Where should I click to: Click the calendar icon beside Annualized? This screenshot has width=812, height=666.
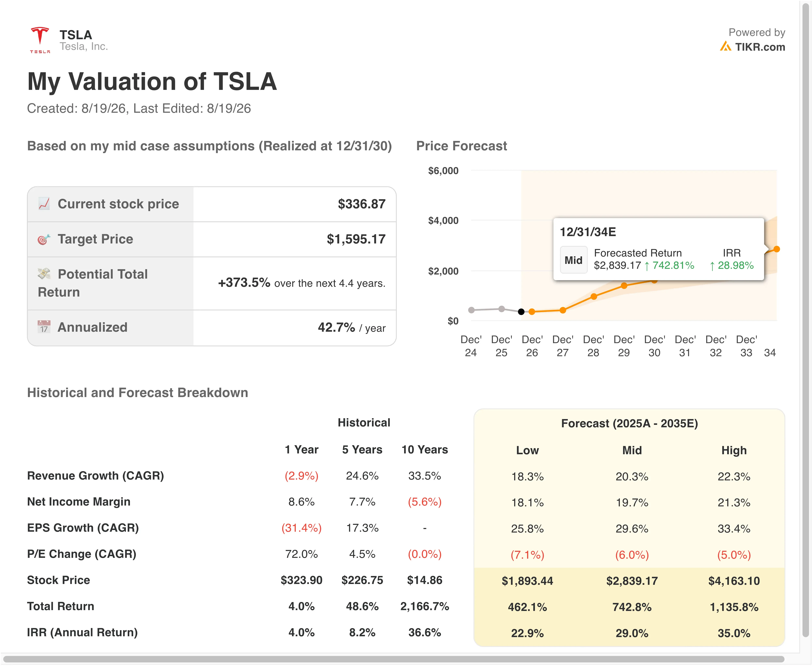[x=44, y=327]
